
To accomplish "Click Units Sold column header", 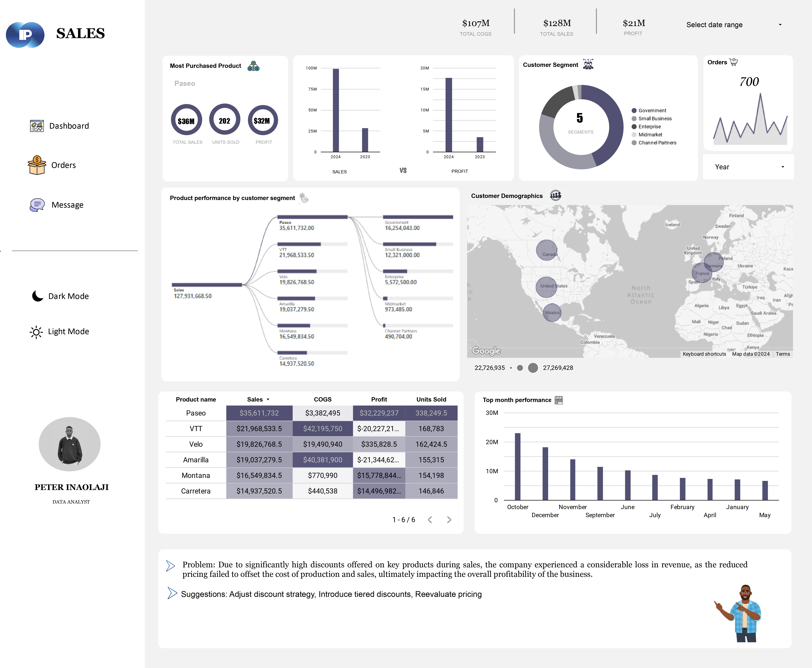I will (431, 399).
